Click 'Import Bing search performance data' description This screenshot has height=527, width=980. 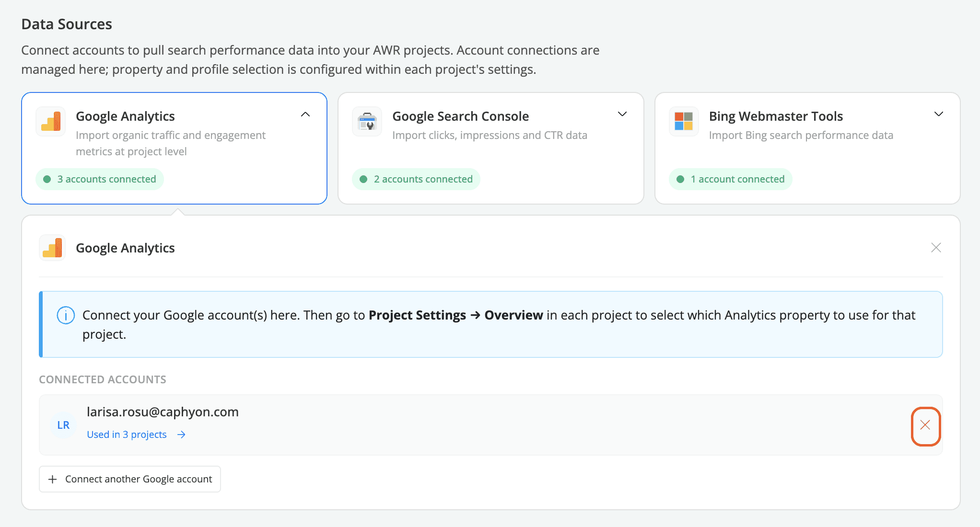801,135
